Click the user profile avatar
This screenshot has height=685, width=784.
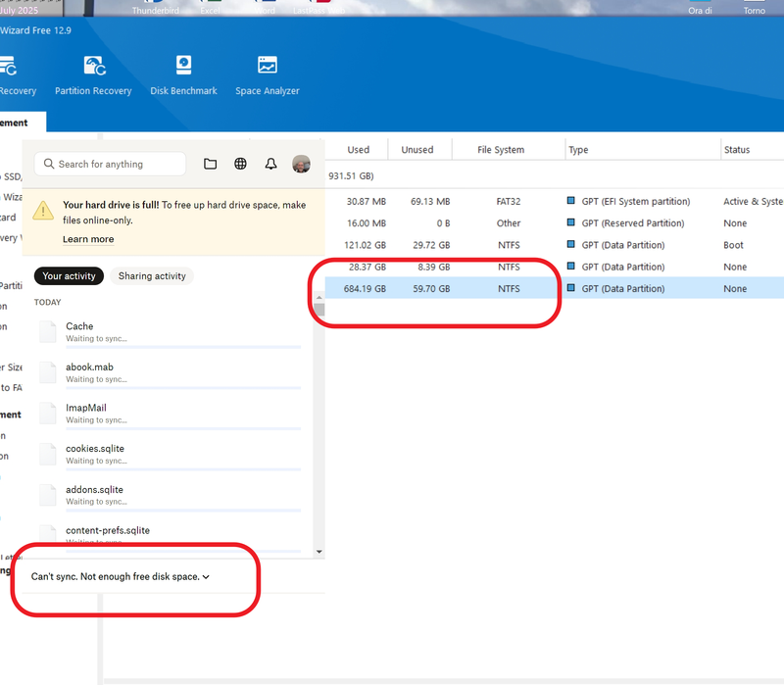pos(302,164)
